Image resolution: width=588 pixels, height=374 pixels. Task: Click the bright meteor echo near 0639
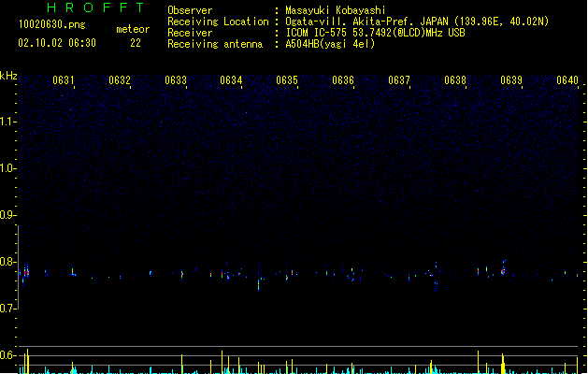click(503, 270)
